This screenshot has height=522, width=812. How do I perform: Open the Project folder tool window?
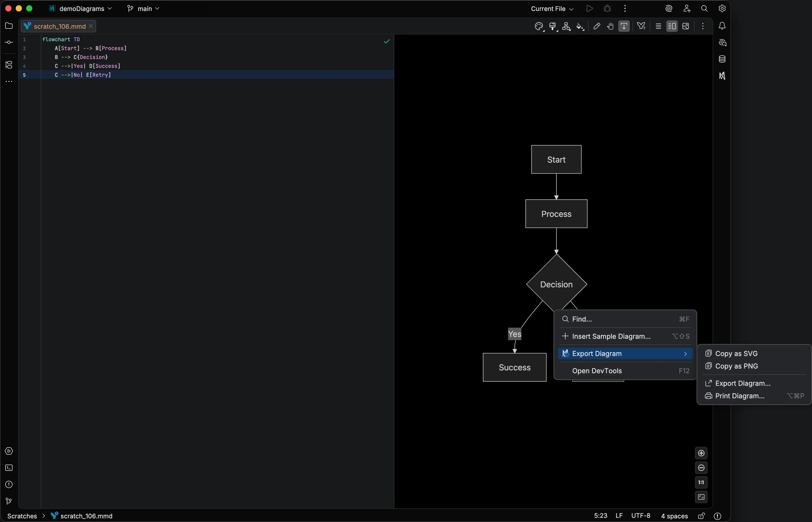coord(9,26)
